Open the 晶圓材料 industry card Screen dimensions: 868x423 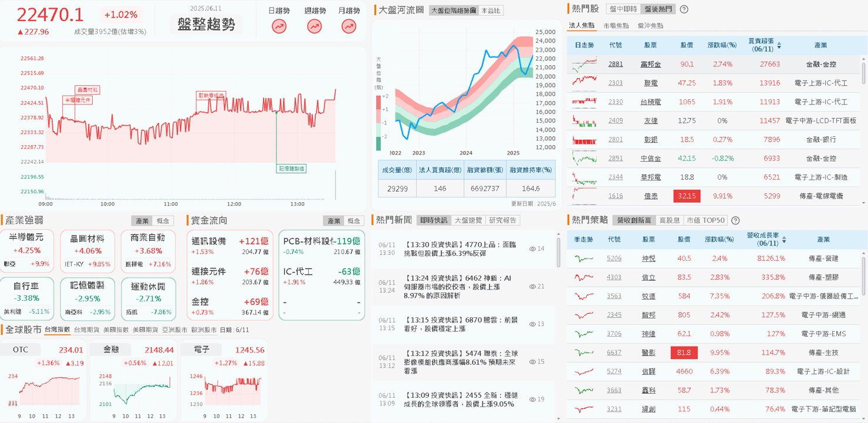87,250
